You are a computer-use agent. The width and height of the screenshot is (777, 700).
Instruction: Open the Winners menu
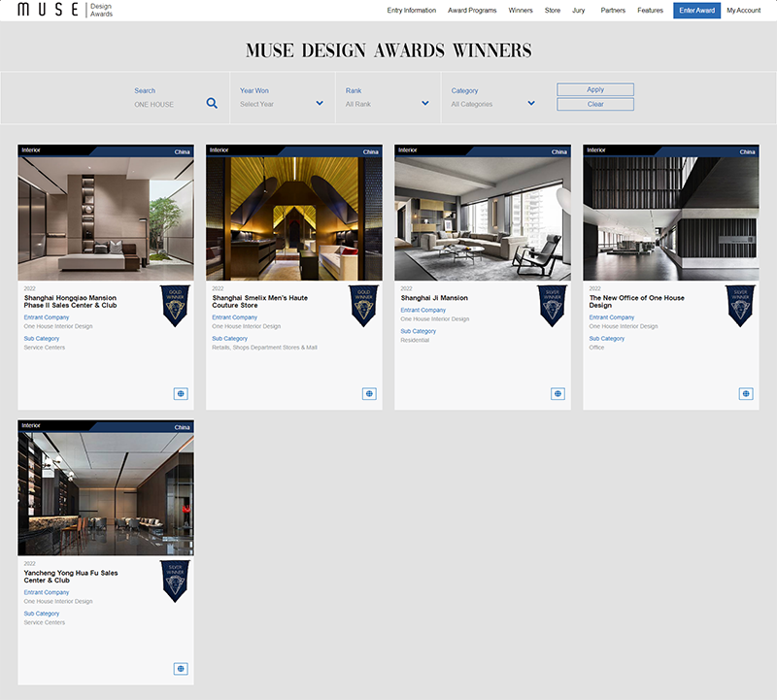click(x=521, y=11)
